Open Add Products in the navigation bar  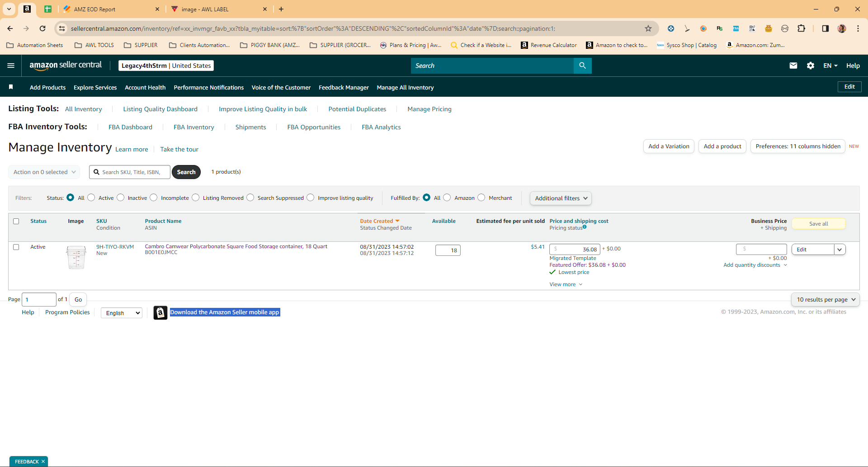click(47, 87)
